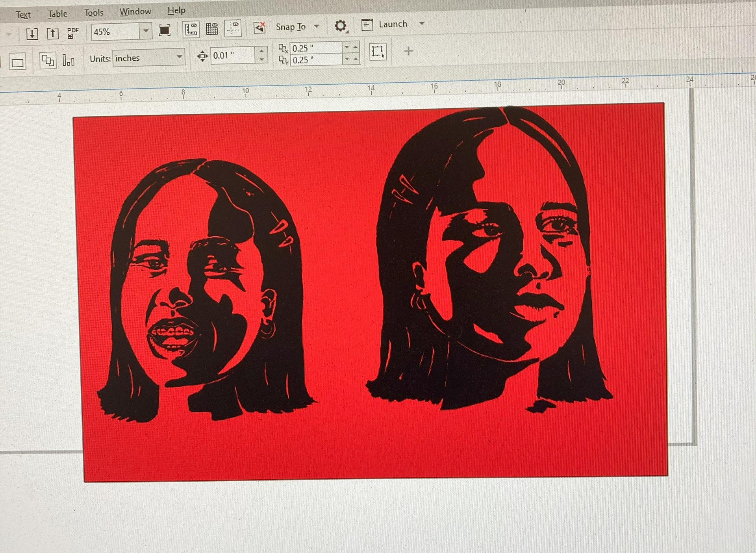Apply layout to all pages icon
The image size is (756, 553).
(x=48, y=61)
